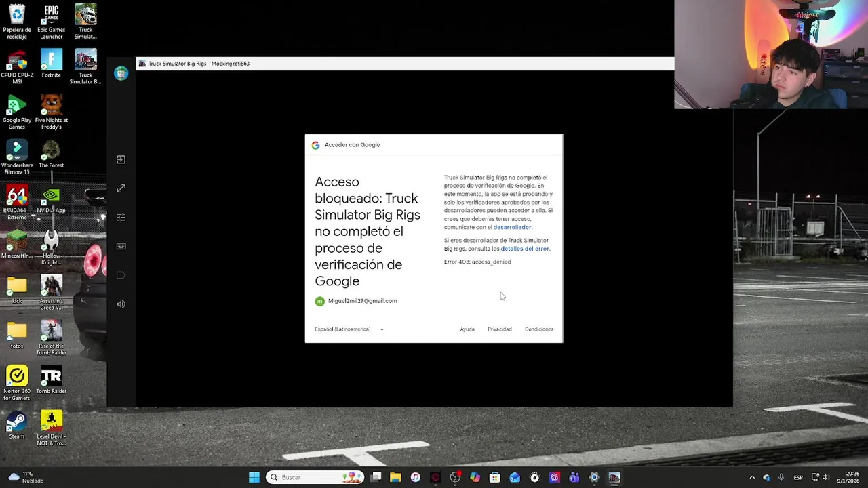
Task: Open weather widget 11°C Nublado
Action: pyautogui.click(x=26, y=477)
